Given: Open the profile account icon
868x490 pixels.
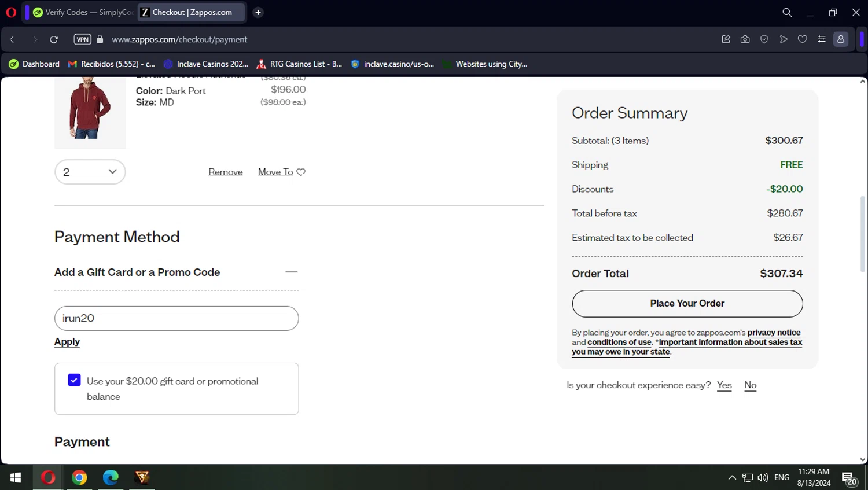Looking at the screenshot, I should (841, 39).
